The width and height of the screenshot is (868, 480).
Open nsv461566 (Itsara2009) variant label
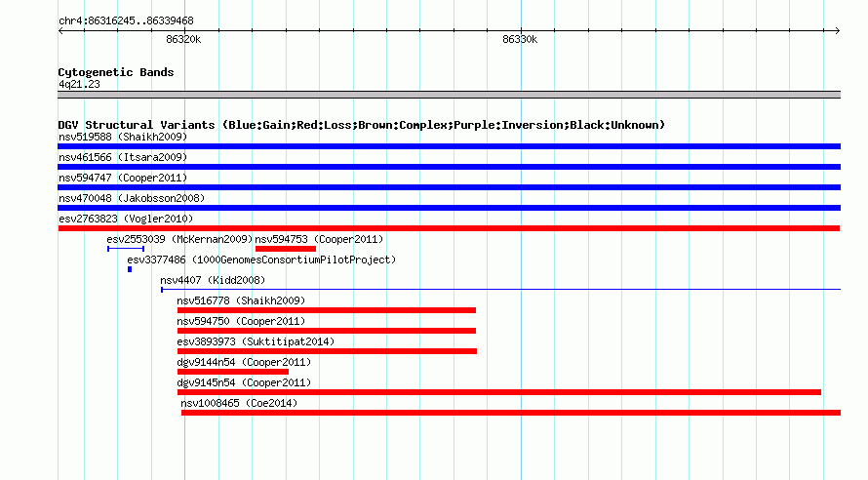tap(123, 157)
